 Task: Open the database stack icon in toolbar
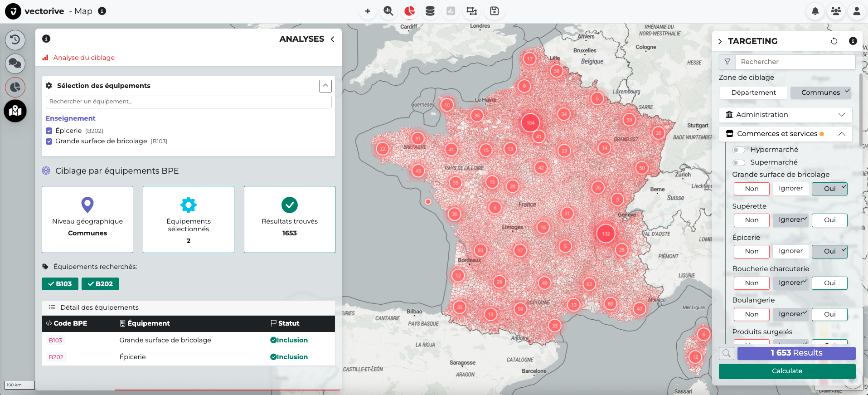click(430, 11)
